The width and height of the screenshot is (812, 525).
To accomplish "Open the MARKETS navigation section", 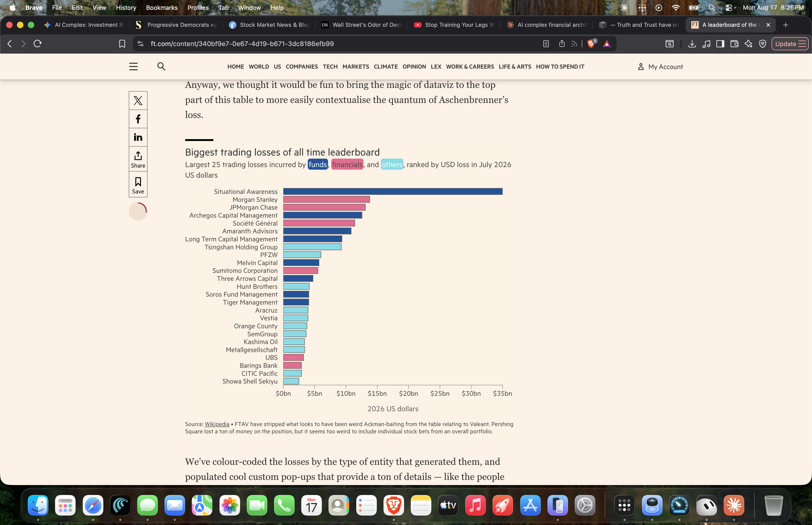I will tap(355, 67).
